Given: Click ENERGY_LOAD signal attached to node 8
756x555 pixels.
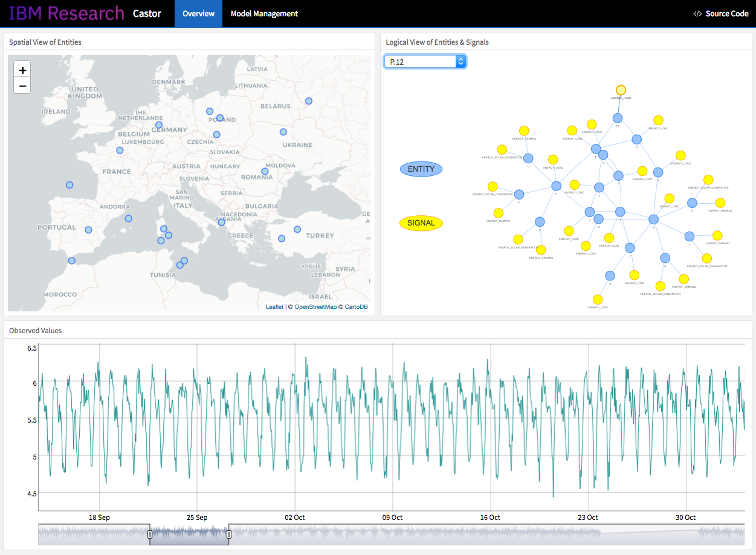Looking at the screenshot, I should pos(598,299).
